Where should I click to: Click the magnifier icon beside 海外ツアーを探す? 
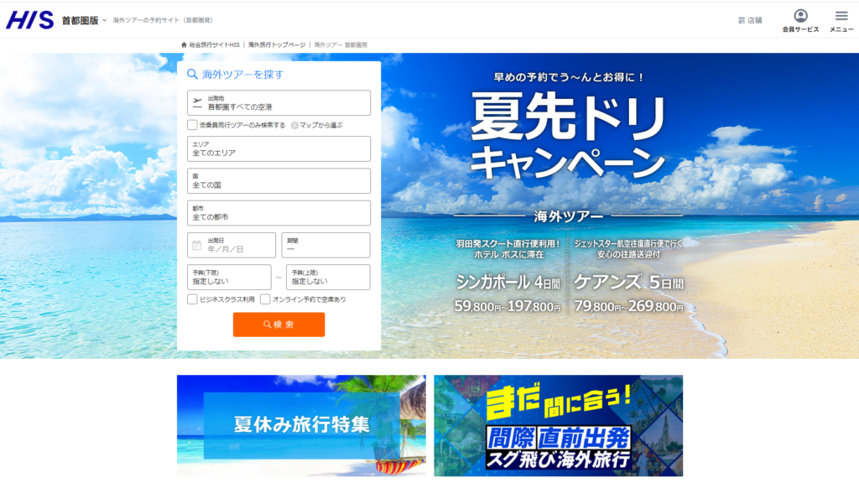click(x=193, y=75)
